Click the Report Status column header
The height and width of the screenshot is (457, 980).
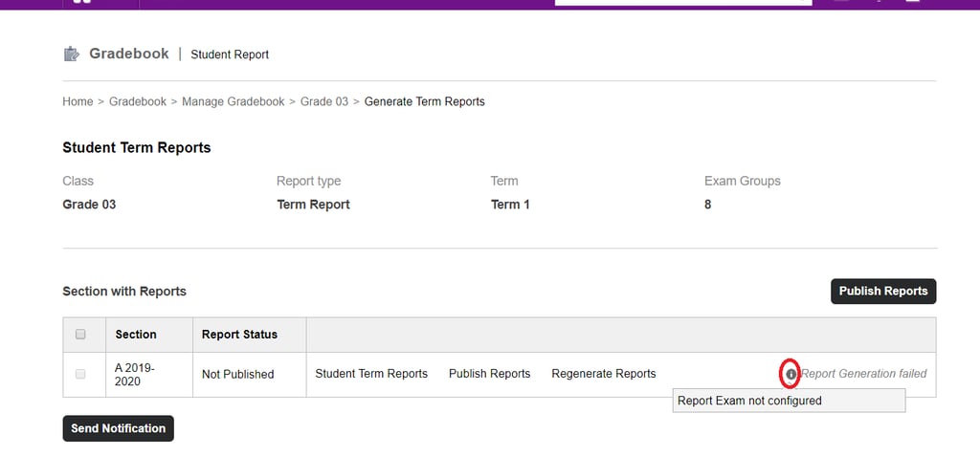pyautogui.click(x=239, y=335)
